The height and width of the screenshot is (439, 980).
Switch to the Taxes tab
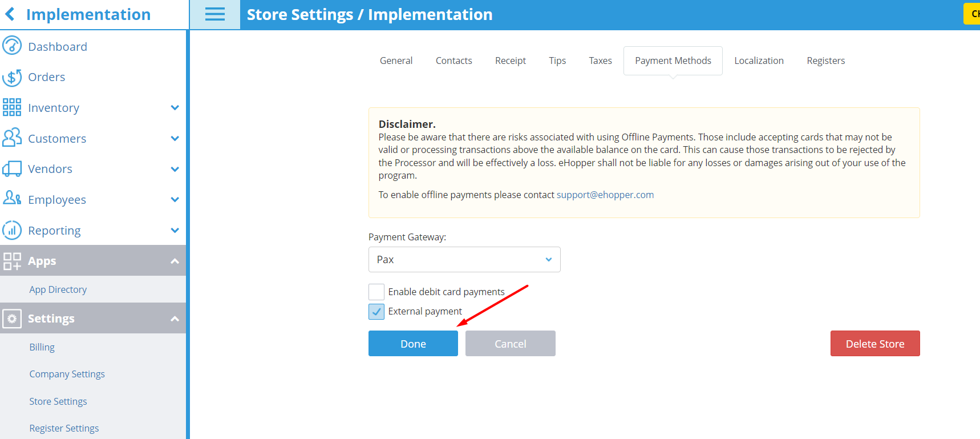(x=600, y=61)
